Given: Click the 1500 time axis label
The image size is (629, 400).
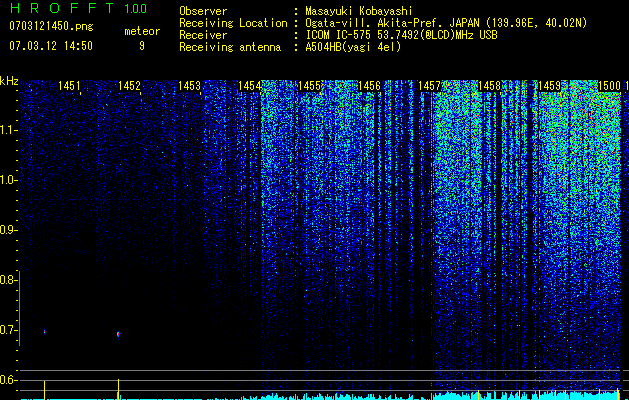Looking at the screenshot, I should point(609,85).
